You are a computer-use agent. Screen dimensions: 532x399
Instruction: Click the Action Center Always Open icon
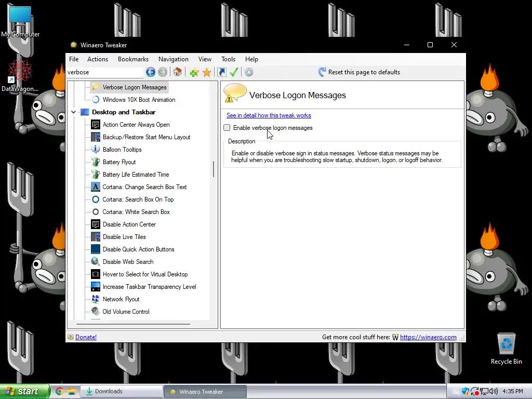coord(96,125)
